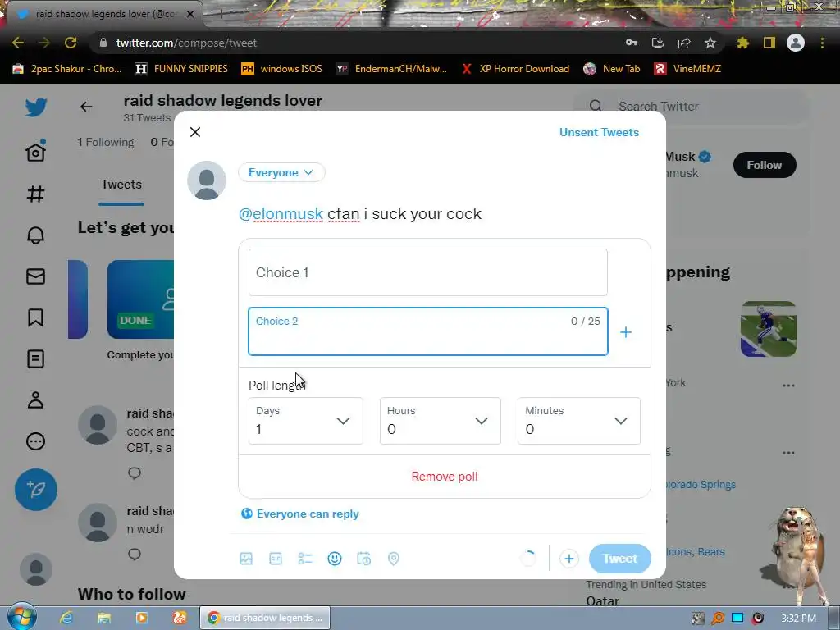The height and width of the screenshot is (630, 840).
Task: Click the Follow button for Musk
Action: (765, 165)
